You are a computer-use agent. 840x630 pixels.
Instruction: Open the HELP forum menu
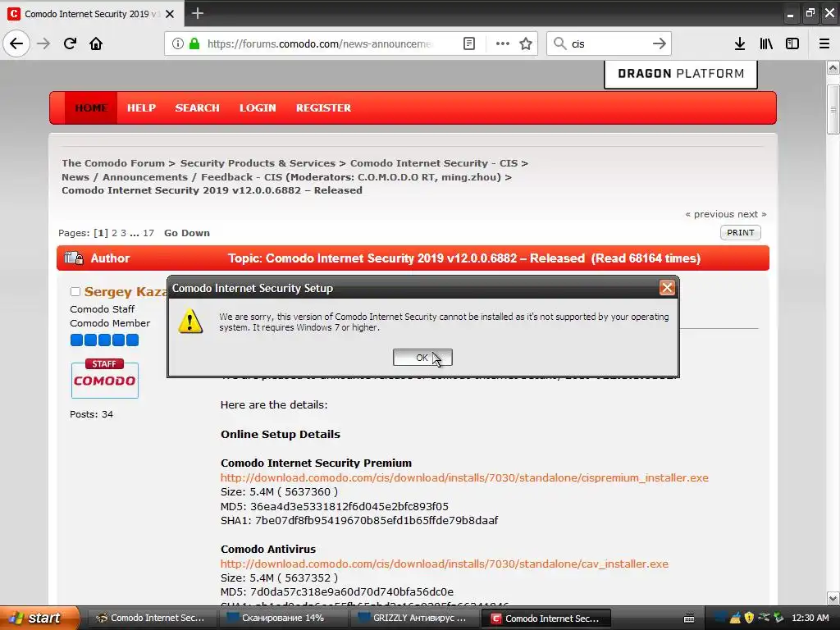[141, 107]
